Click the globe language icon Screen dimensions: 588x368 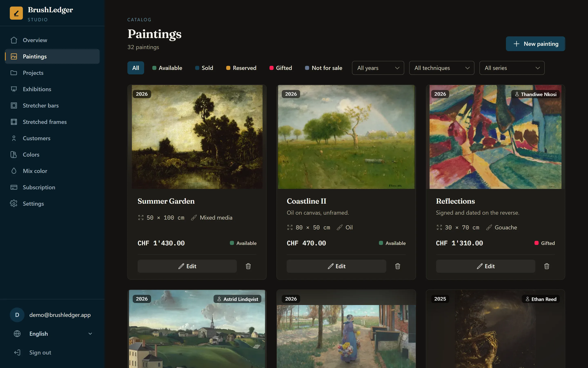pos(17,334)
